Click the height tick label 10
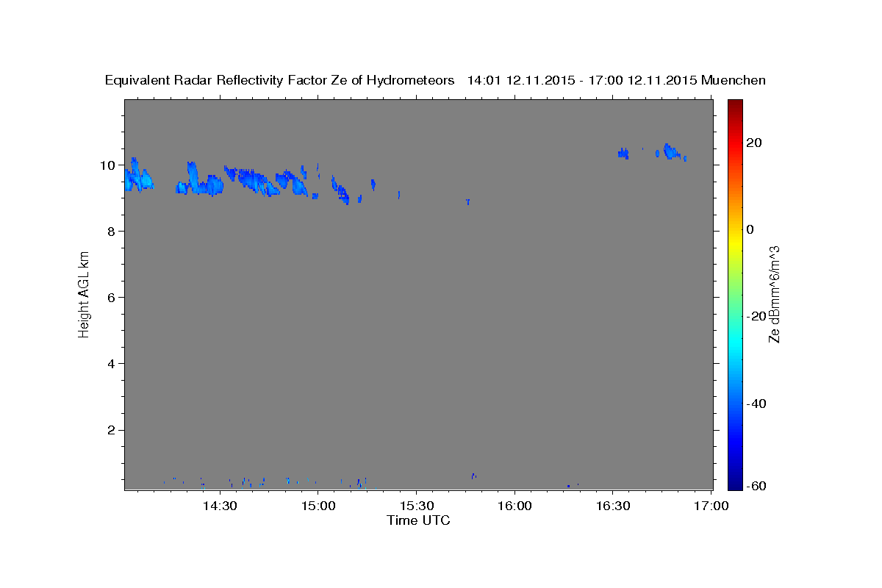 [x=107, y=165]
